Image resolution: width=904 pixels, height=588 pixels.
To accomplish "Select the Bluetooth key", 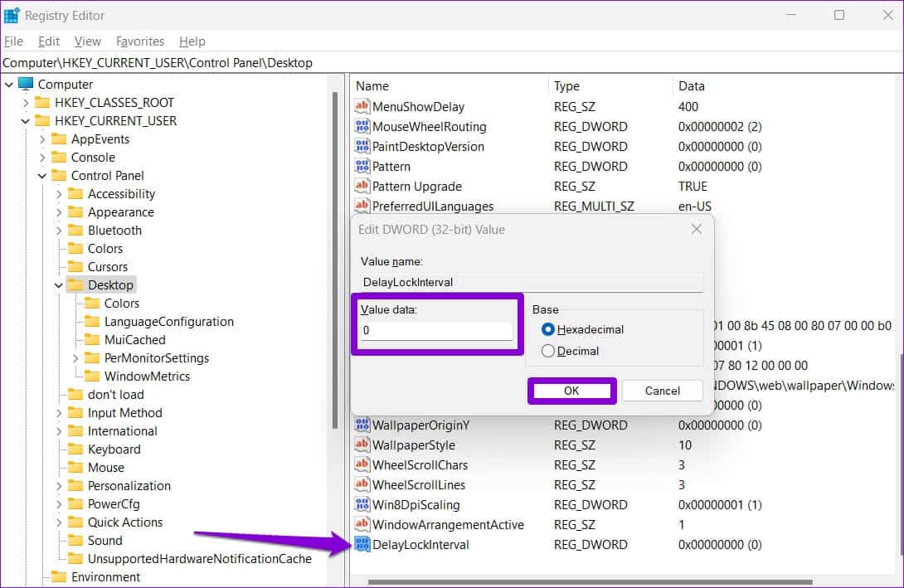I will point(114,230).
